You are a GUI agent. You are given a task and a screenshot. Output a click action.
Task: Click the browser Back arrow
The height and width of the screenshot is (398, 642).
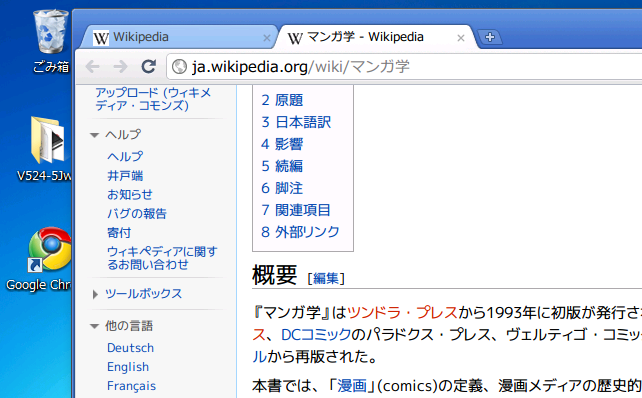click(93, 66)
